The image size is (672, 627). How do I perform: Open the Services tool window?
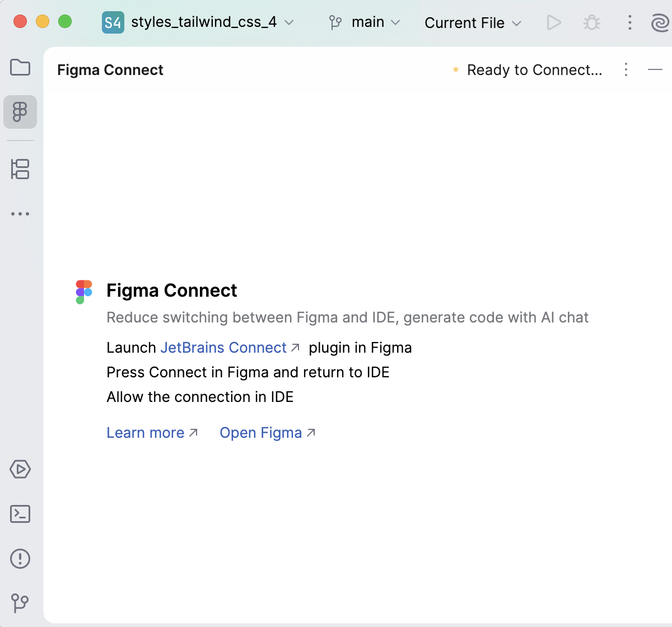click(20, 469)
